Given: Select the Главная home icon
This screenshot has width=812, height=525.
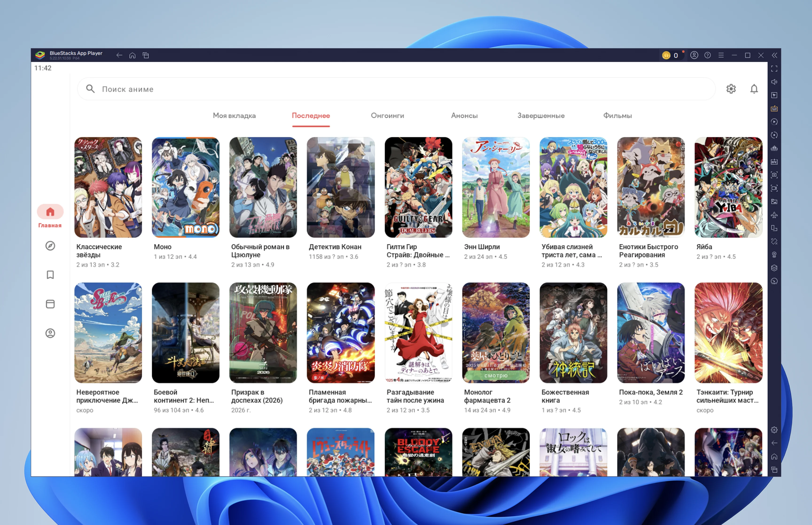Looking at the screenshot, I should click(50, 212).
